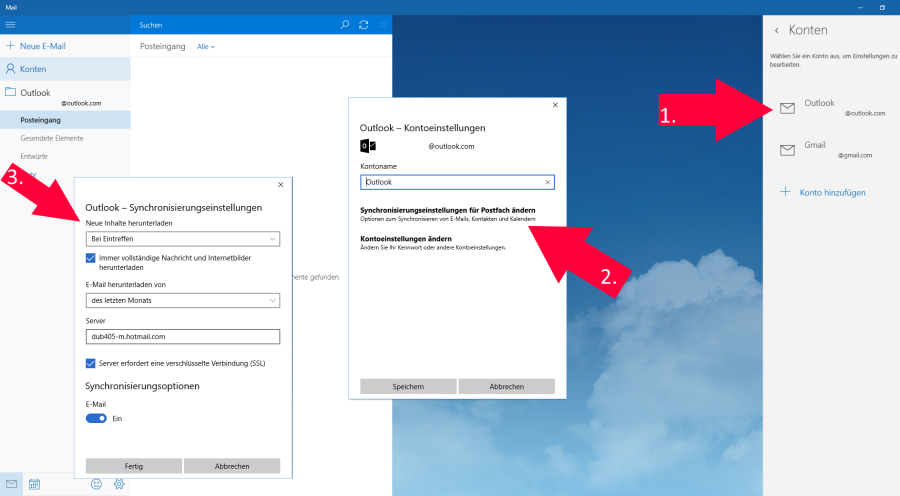900x496 pixels.
Task: Toggle full message and images download checkbox
Action: (90, 258)
